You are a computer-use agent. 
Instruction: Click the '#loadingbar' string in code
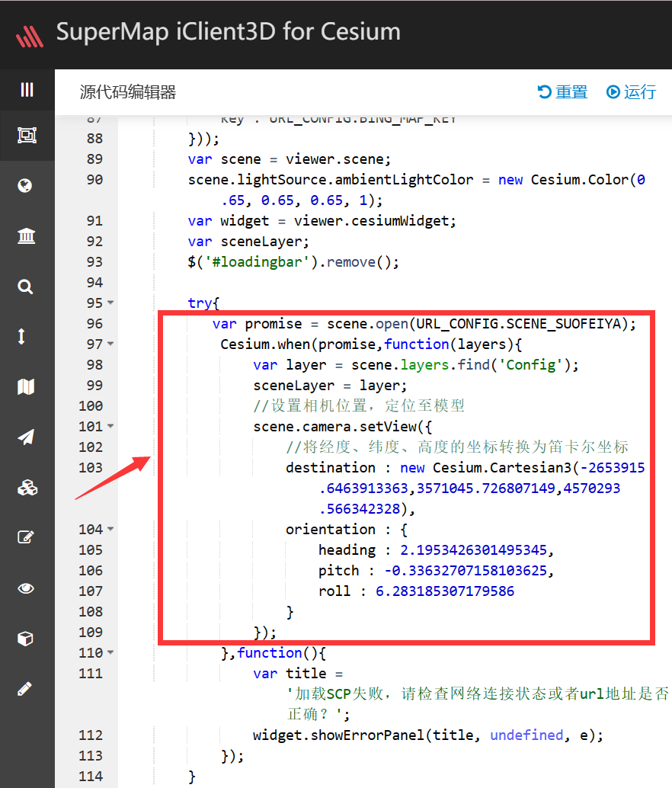tap(257, 262)
